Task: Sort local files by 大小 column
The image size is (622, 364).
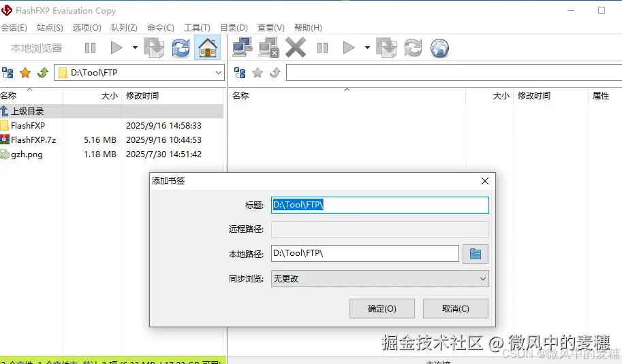Action: (x=92, y=95)
